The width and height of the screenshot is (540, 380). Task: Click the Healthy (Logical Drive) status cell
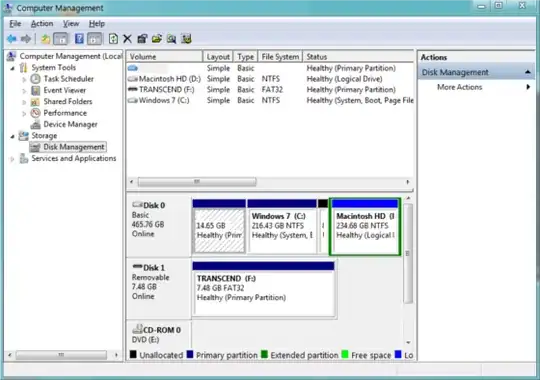pyautogui.click(x=344, y=79)
